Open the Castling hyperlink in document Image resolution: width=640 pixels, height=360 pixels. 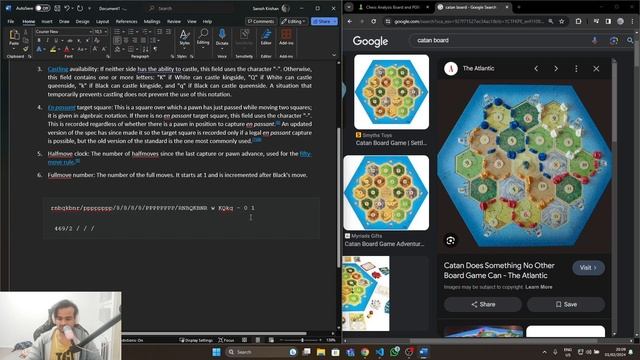pyautogui.click(x=58, y=69)
